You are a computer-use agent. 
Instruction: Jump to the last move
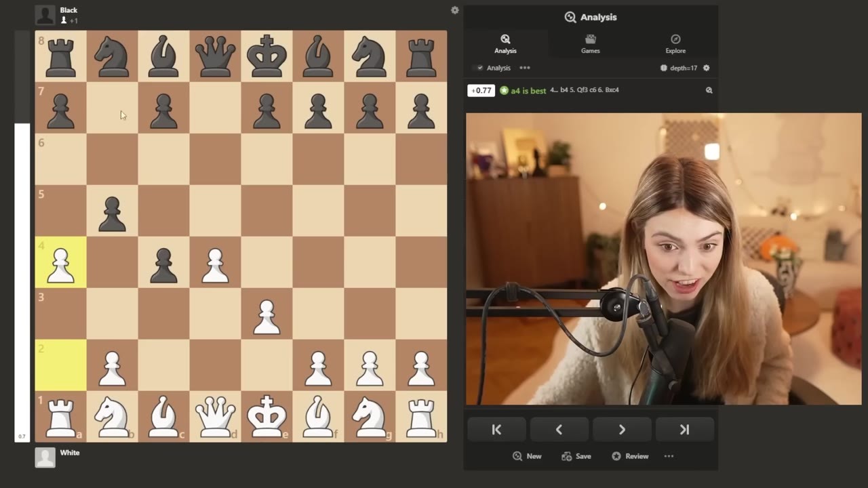pyautogui.click(x=684, y=430)
